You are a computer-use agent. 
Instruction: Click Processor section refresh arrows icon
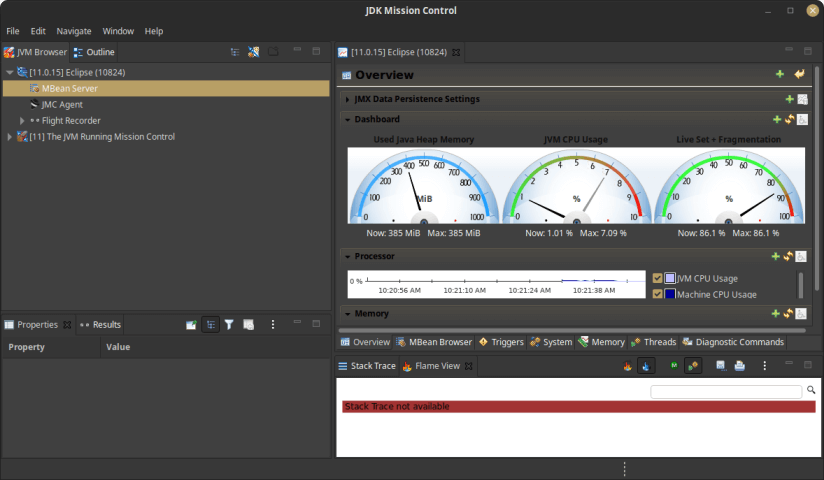(788, 256)
